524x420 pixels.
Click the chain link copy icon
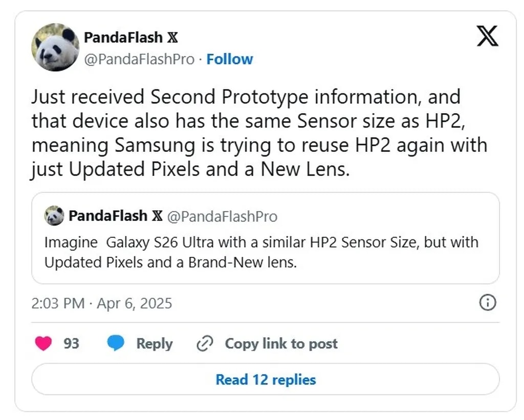pyautogui.click(x=205, y=343)
